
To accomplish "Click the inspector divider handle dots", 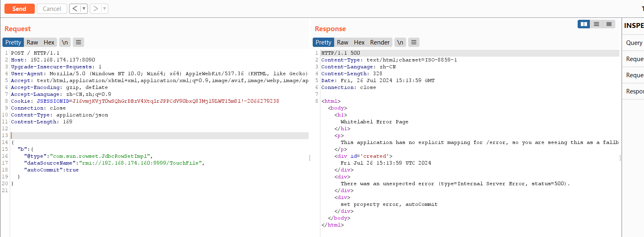I will (620, 158).
